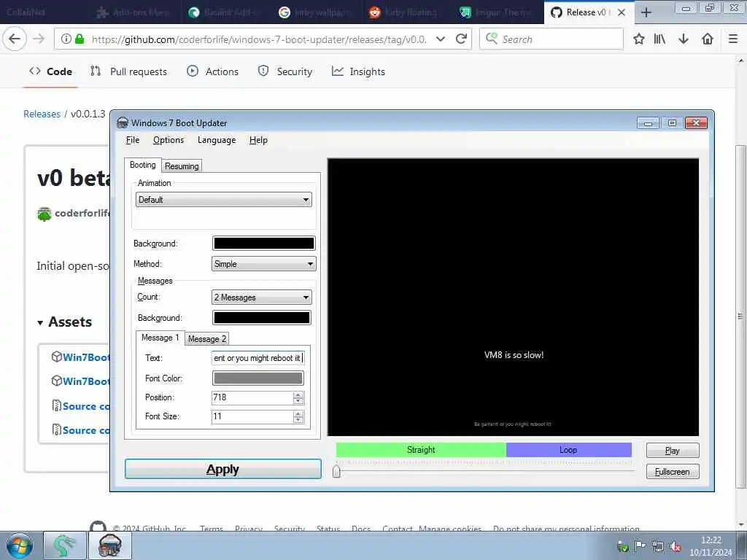Image resolution: width=747 pixels, height=560 pixels.
Task: Click the Play button
Action: [672, 451]
